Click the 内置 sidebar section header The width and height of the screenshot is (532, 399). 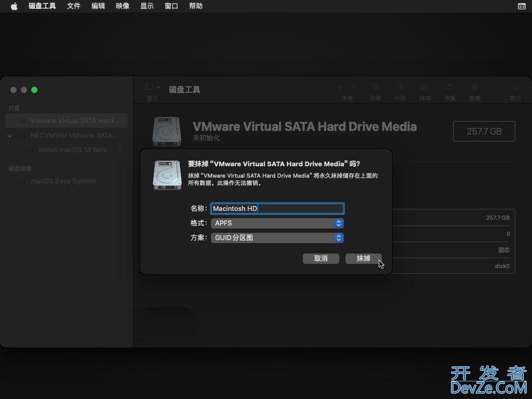click(14, 108)
